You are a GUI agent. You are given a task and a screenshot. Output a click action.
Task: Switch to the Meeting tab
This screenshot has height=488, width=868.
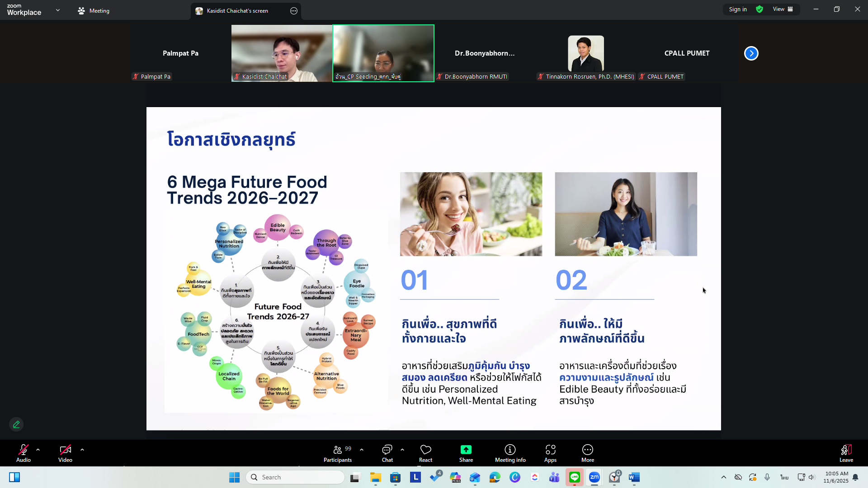tap(94, 11)
